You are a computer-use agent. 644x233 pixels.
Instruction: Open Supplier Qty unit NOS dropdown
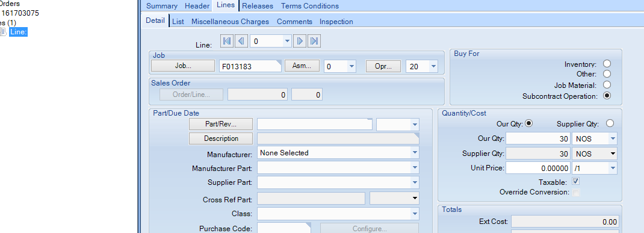[613, 154]
